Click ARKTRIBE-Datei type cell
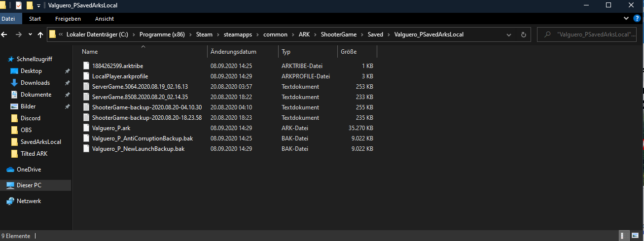The image size is (644, 241). [x=303, y=66]
